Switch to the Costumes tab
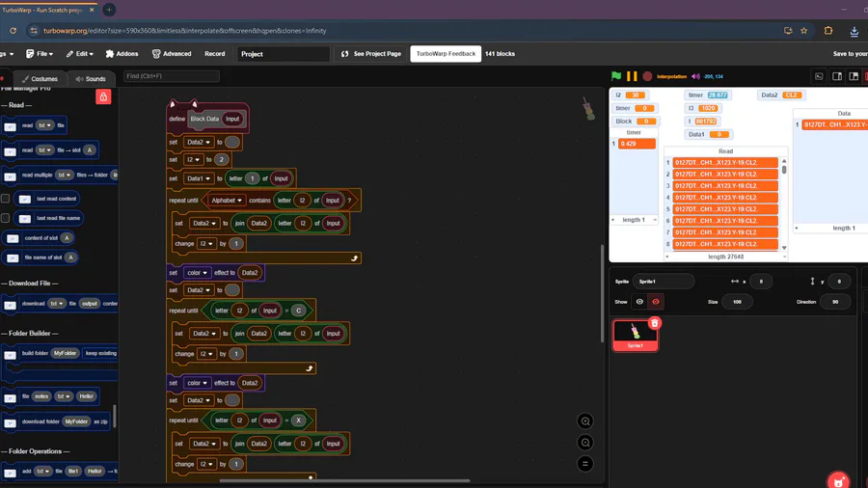Viewport: 868px width, 488px height. pos(40,78)
